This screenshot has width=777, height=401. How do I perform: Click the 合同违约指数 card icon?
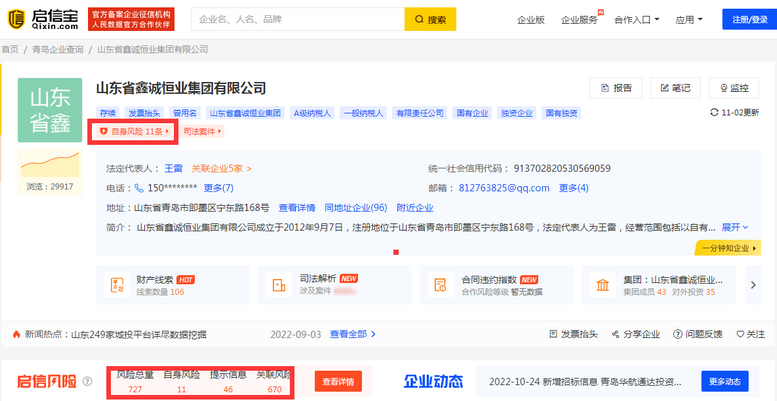(440, 285)
